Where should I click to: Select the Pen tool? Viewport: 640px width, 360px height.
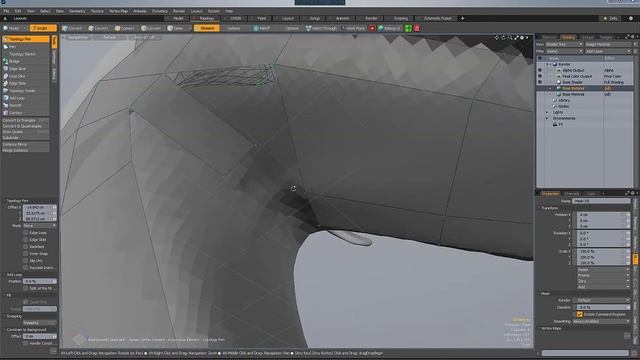(26, 47)
